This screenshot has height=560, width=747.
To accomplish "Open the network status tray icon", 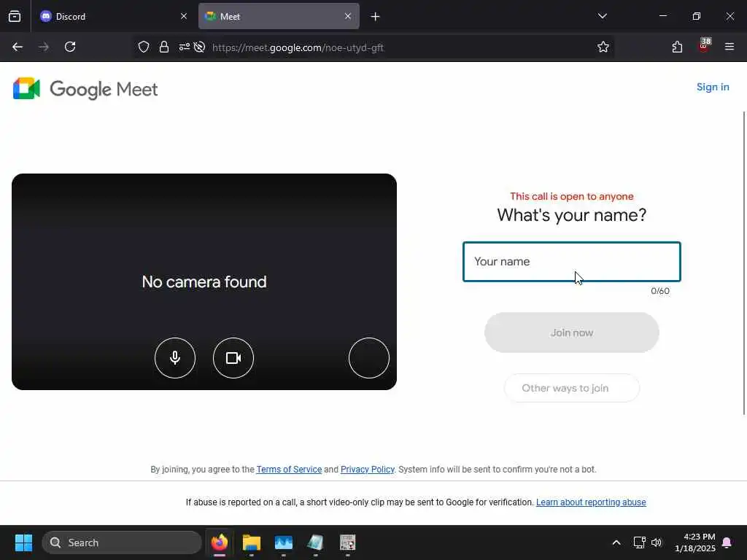I will 639,542.
